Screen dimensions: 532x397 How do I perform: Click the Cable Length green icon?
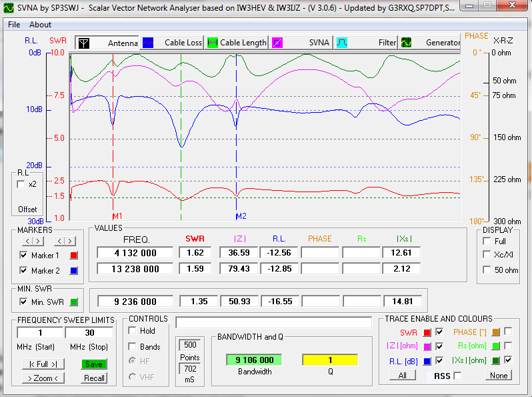(213, 43)
